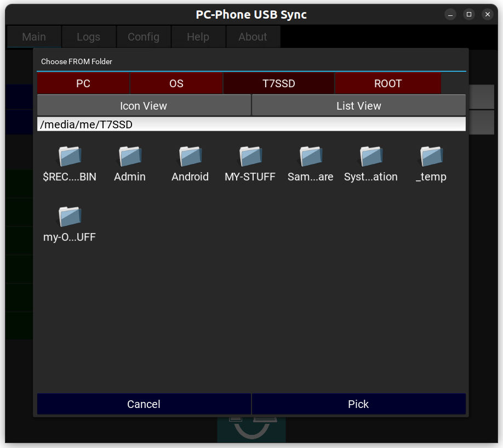Viewport: 503px width, 448px height.
Task: Open the $REC....BIN folder icon
Action: point(70,157)
